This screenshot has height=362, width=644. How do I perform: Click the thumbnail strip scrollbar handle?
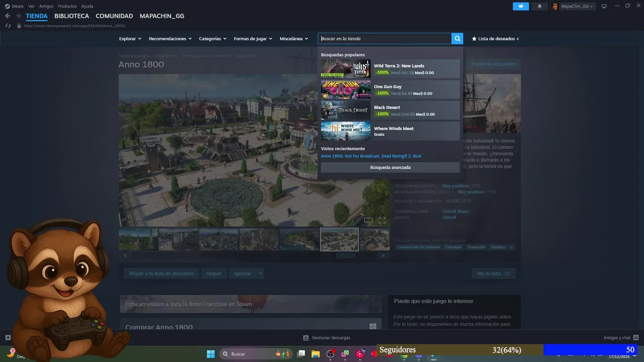coord(346,255)
